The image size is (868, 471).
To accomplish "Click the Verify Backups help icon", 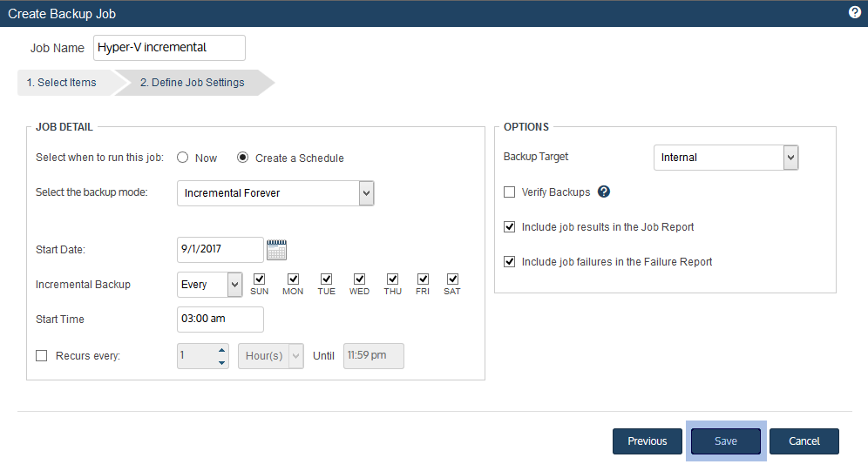I will tap(604, 192).
